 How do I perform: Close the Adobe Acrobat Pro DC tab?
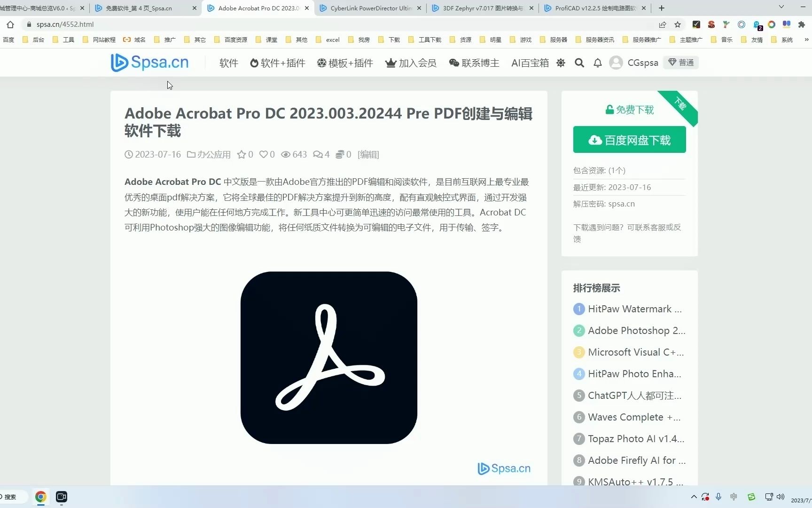click(307, 8)
